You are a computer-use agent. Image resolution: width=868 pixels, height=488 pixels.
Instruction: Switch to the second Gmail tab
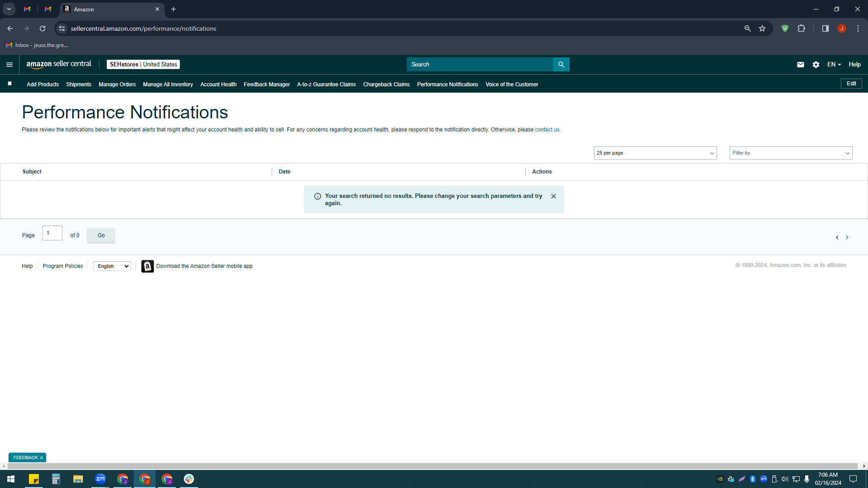coord(48,9)
